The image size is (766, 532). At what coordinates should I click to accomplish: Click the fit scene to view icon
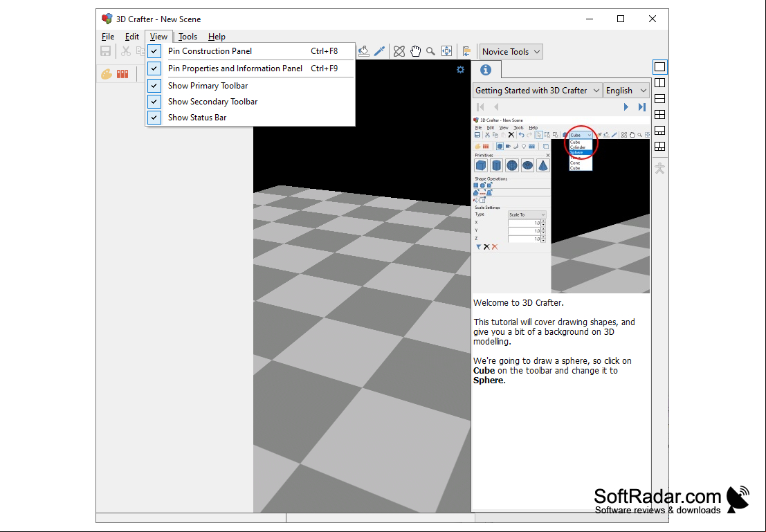click(446, 51)
